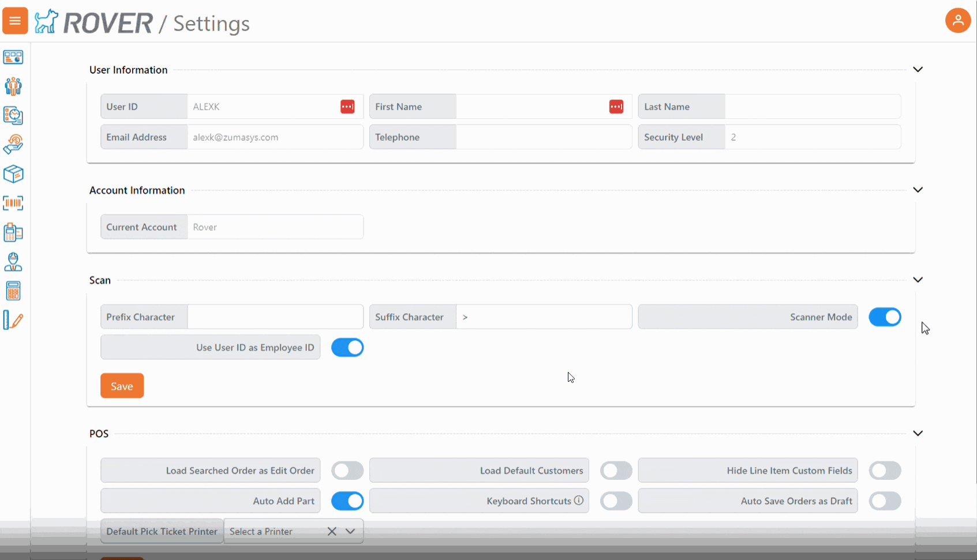Click the Save button
Screen dimensions: 977x560
tap(122, 385)
